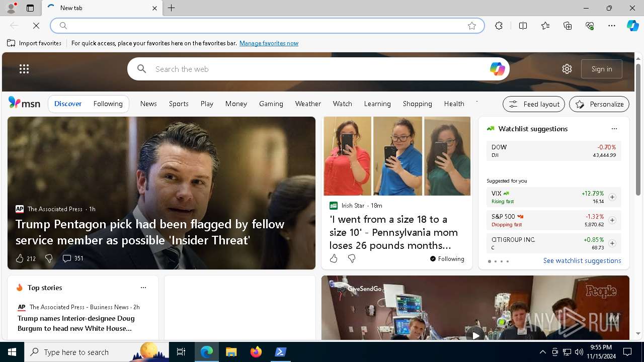The width and height of the screenshot is (644, 362).
Task: Select second watchlist carousel dot
Action: [x=495, y=261]
